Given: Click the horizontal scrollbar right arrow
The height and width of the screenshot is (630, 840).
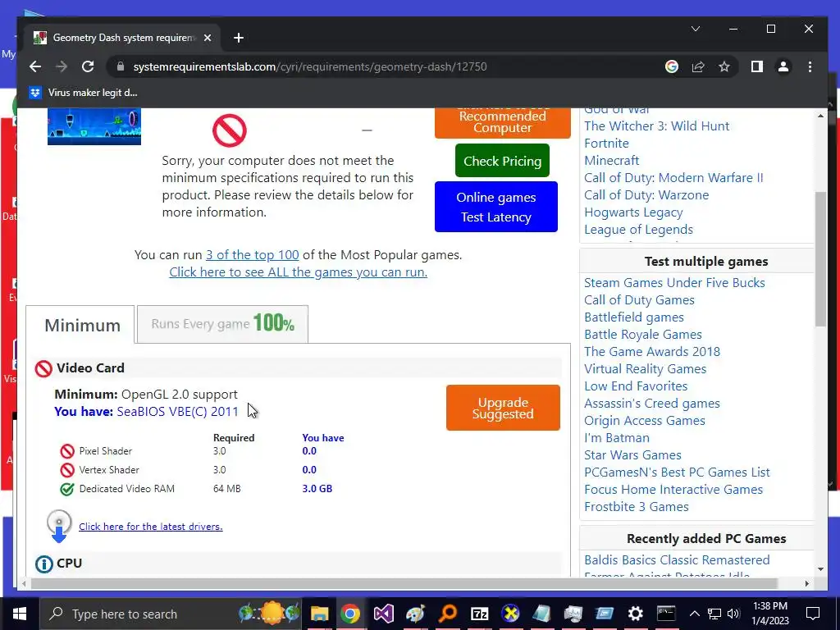Looking at the screenshot, I should (807, 583).
